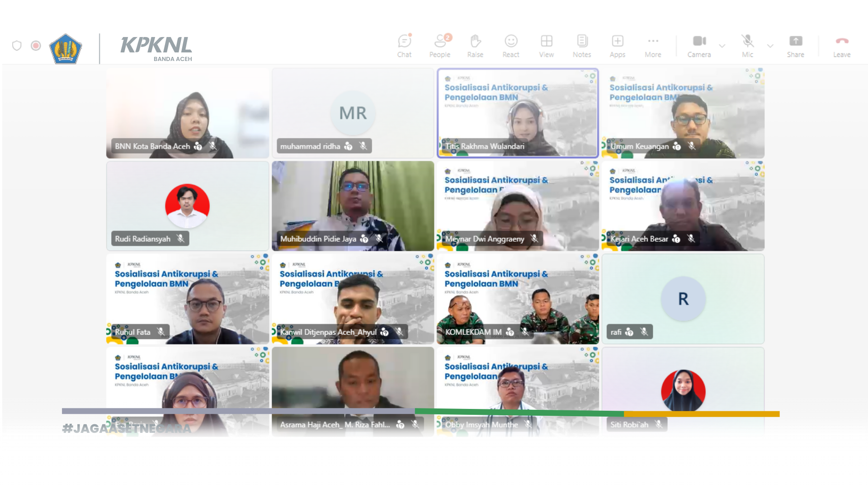Click the rafi participant avatar tile
868x488 pixels.
(683, 299)
